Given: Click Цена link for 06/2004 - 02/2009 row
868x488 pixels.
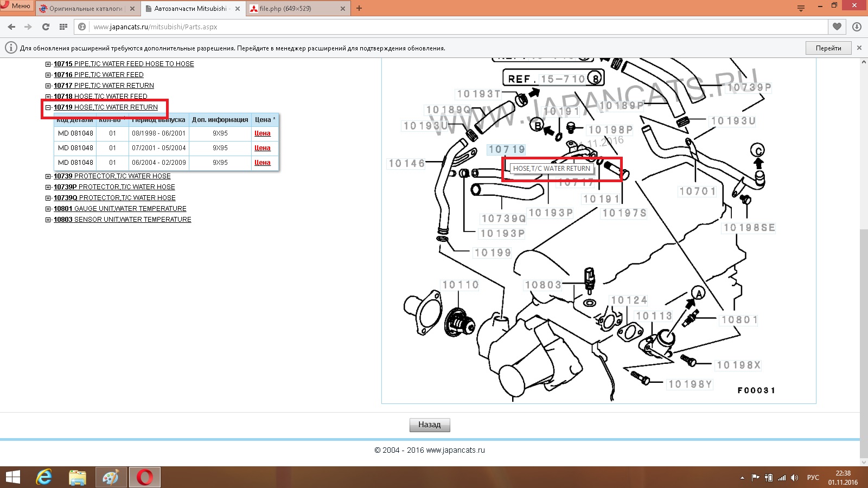Looking at the screenshot, I should [263, 163].
